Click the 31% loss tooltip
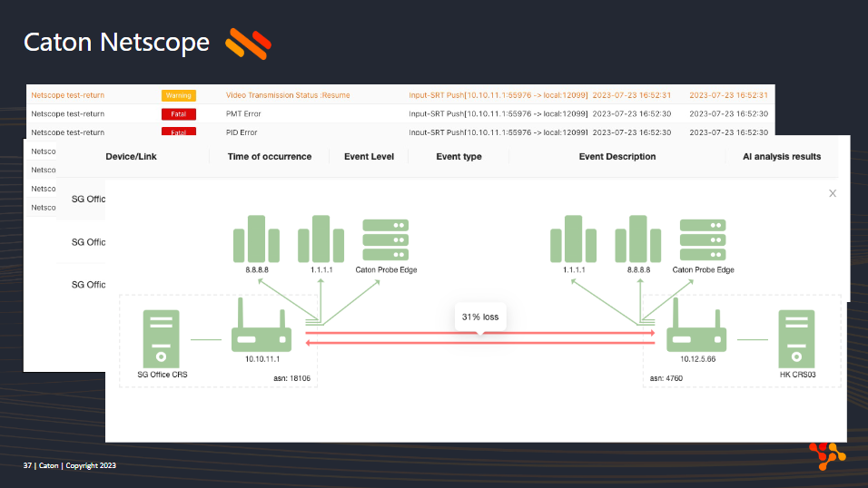Viewport: 868px width, 488px height. pos(480,317)
